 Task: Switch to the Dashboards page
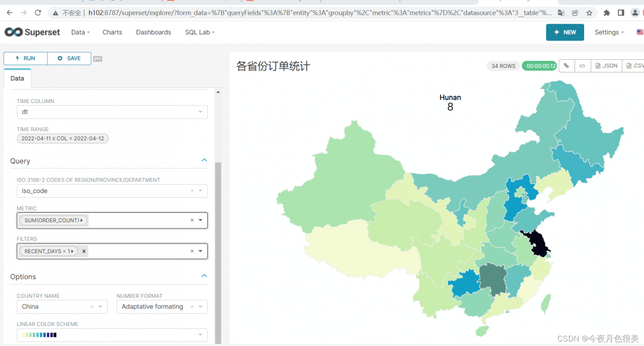click(153, 32)
